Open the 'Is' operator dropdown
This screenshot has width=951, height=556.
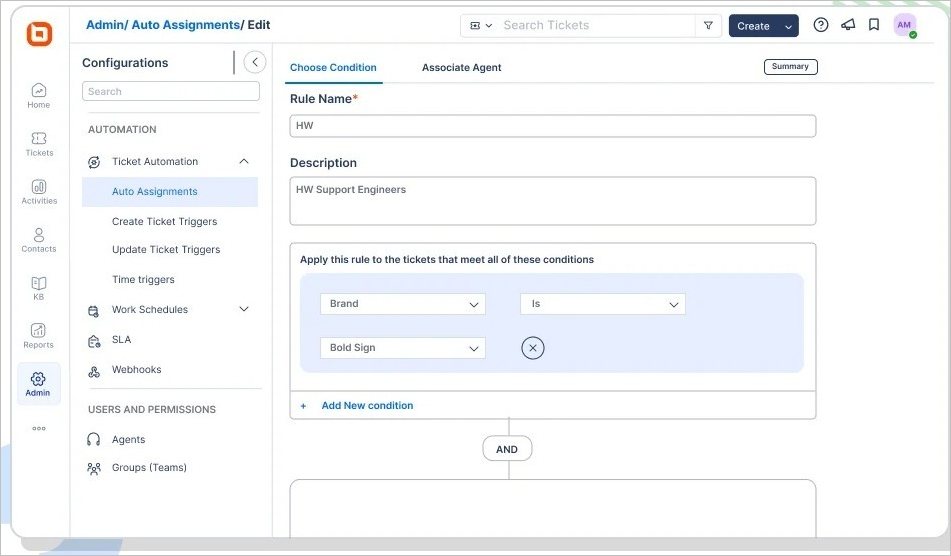pyautogui.click(x=603, y=304)
